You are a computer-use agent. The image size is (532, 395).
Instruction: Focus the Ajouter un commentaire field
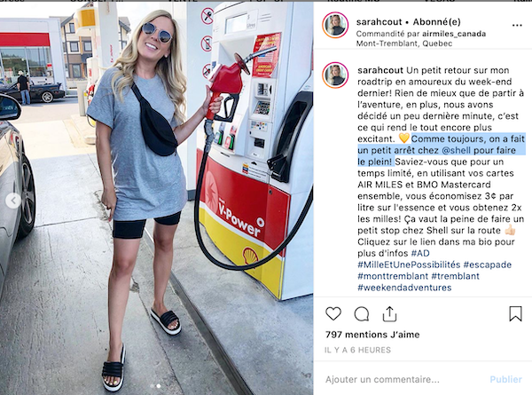click(403, 379)
